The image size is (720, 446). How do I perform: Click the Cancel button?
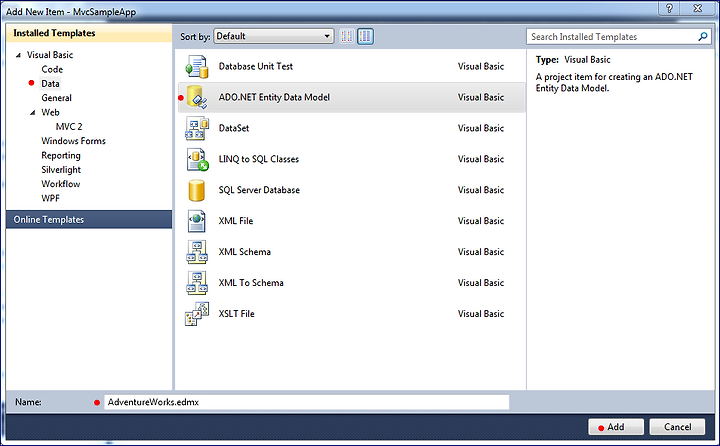click(677, 427)
